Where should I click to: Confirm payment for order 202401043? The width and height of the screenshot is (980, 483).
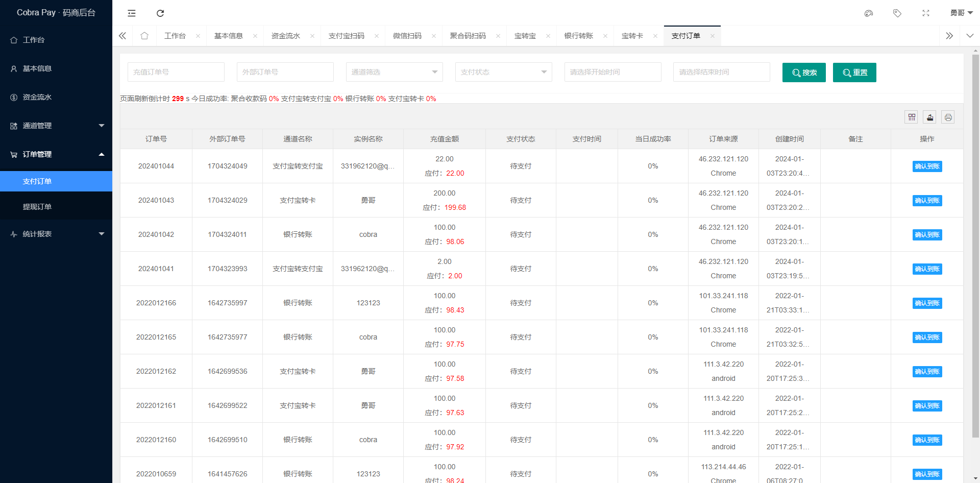[x=927, y=201]
